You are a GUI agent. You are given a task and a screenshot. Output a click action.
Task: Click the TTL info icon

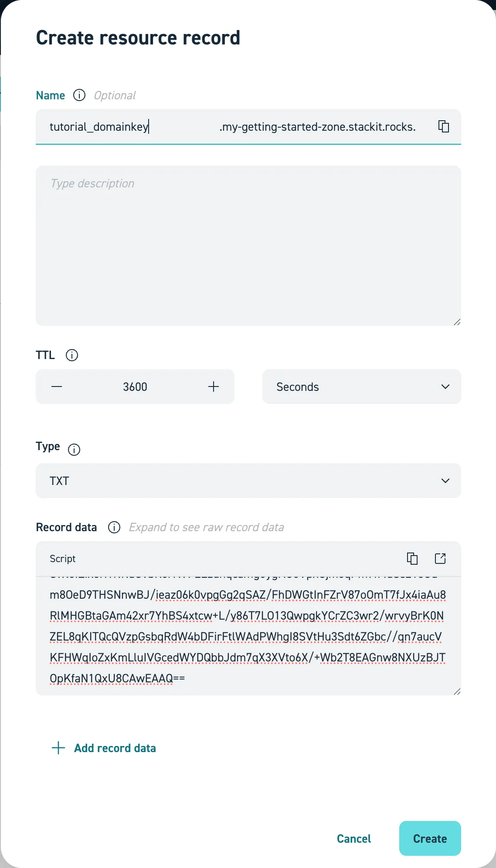72,355
